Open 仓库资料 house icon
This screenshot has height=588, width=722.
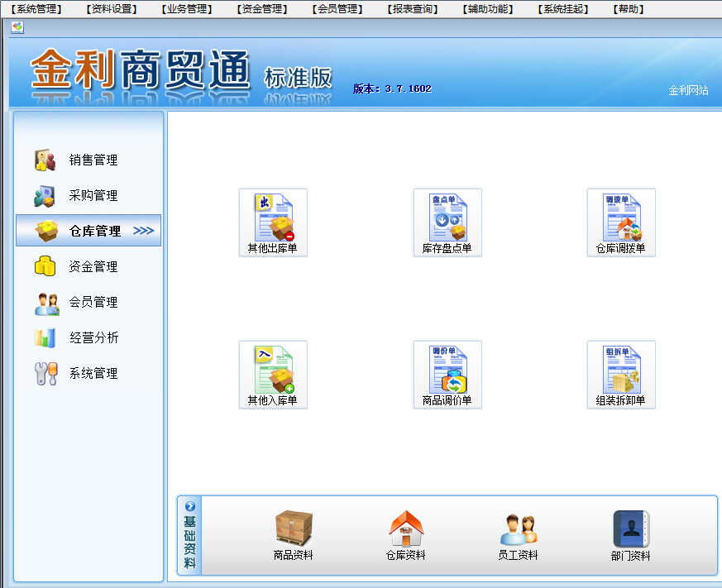406,536
